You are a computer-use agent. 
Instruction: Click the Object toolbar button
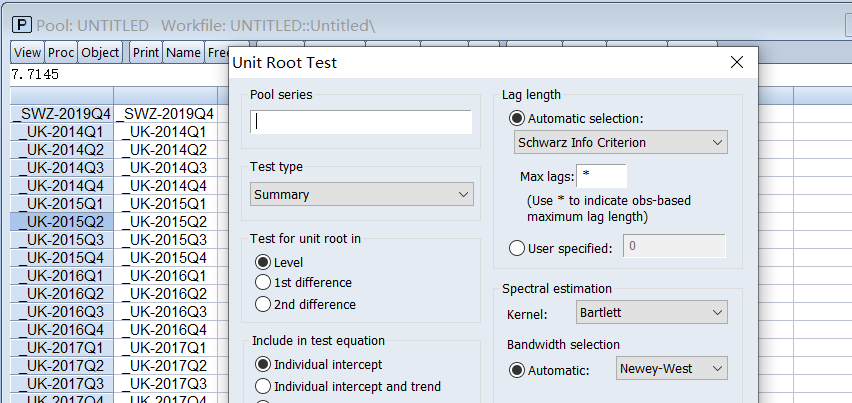[x=100, y=52]
